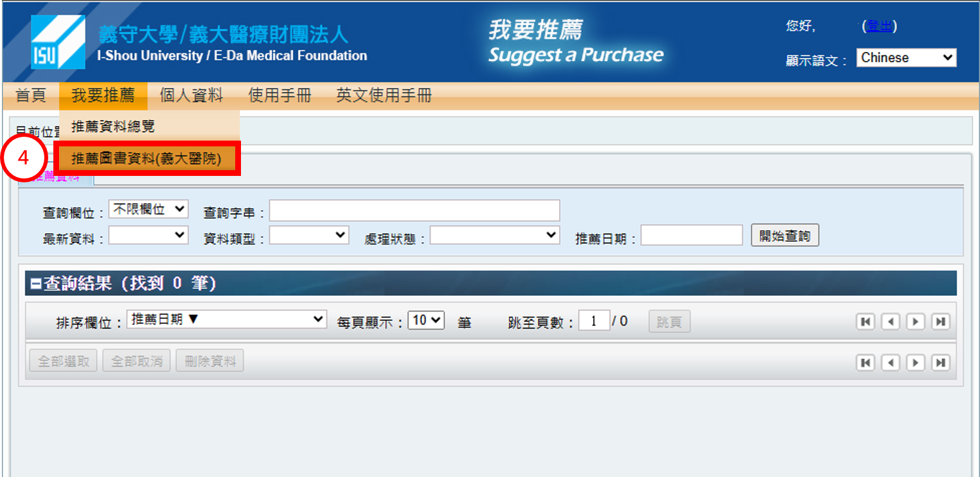Open the 每頁顯示 10 dropdown
Viewport: 980px width, 477px height.
click(x=427, y=320)
